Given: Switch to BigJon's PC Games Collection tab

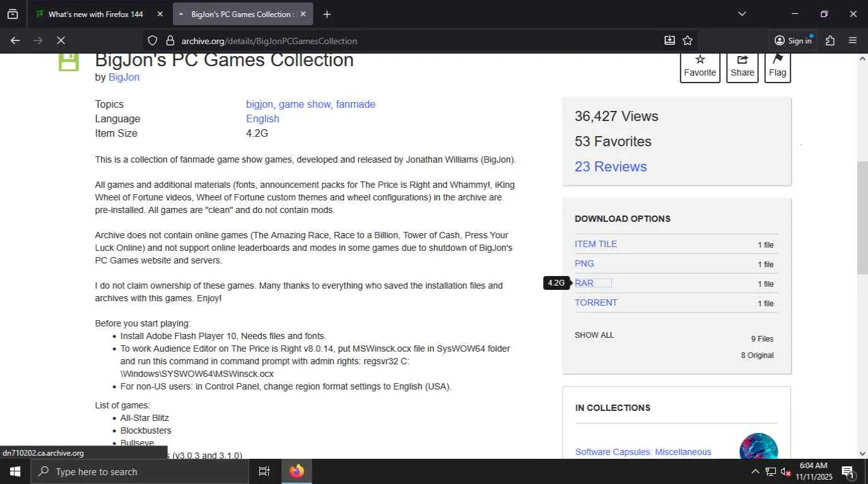Looking at the screenshot, I should (243, 14).
